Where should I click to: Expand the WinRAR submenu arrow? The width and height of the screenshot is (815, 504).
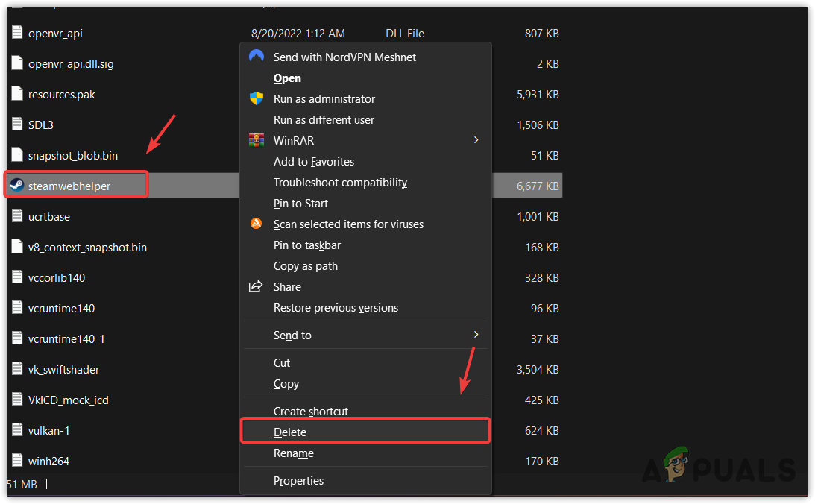pyautogui.click(x=476, y=140)
